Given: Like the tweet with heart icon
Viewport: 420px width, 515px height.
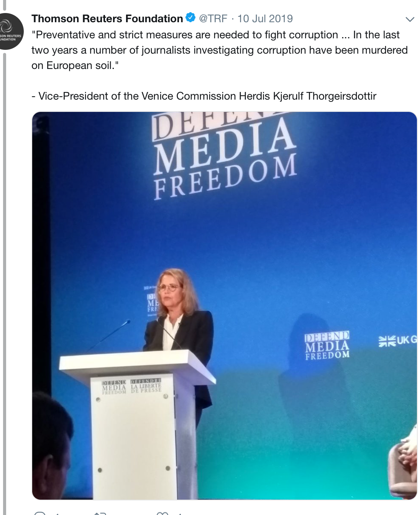Looking at the screenshot, I should (x=162, y=513).
